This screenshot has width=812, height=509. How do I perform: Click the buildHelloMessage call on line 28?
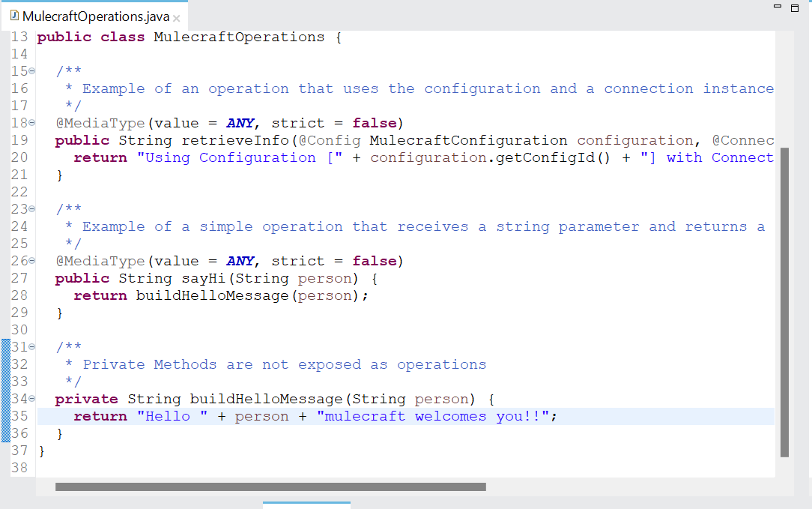(211, 295)
